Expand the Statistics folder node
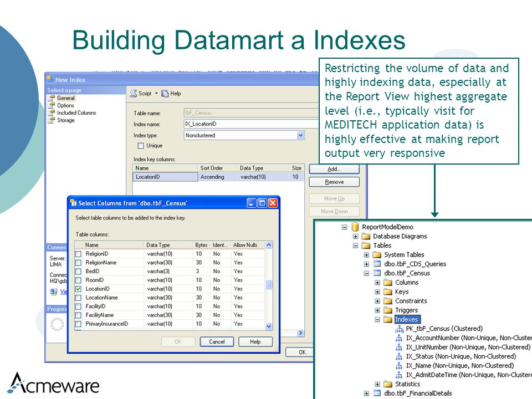The width and height of the screenshot is (532, 399). pyautogui.click(x=377, y=384)
